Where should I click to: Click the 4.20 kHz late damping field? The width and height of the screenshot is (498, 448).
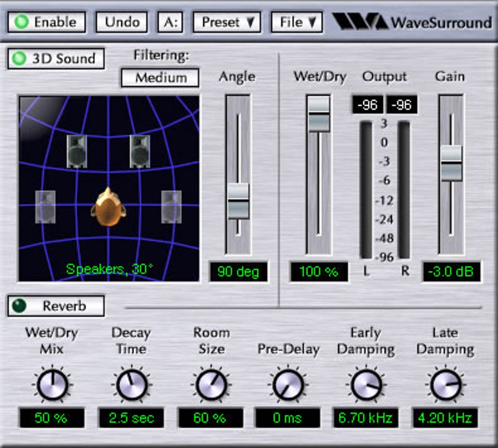click(445, 418)
